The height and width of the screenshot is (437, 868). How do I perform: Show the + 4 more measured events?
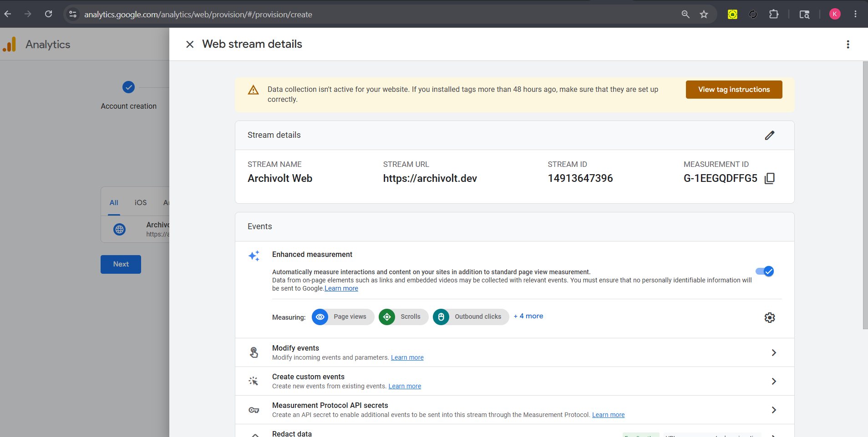point(528,316)
